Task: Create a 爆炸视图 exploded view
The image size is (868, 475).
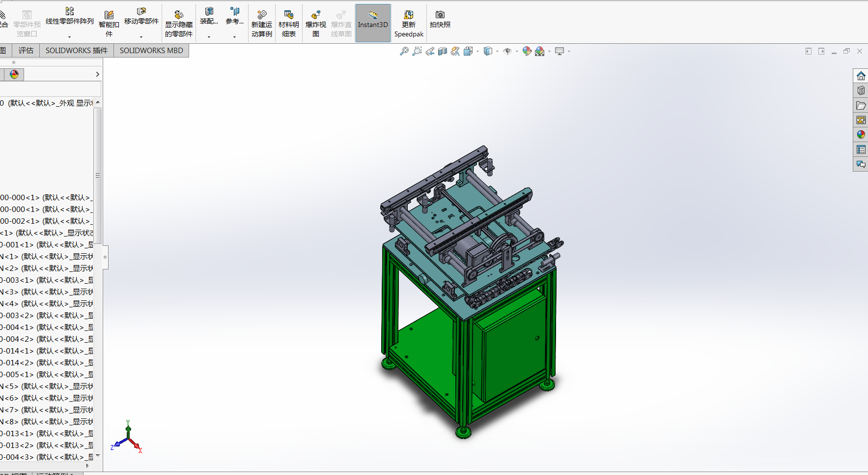Action: coord(315,23)
